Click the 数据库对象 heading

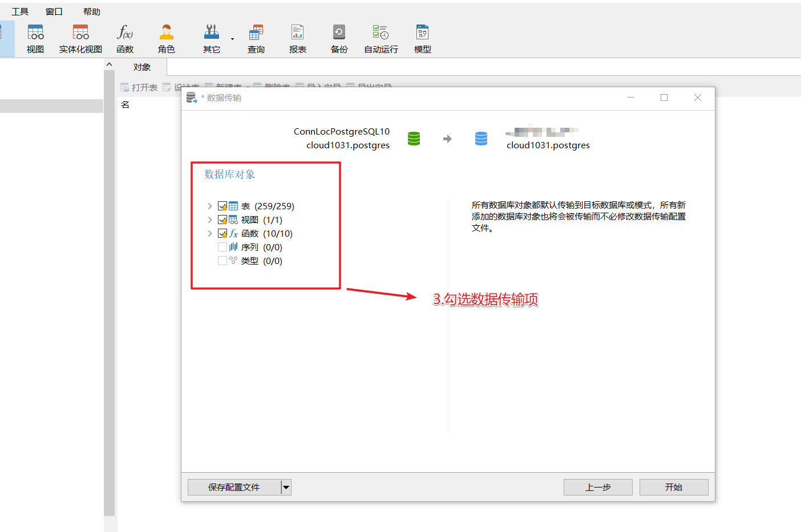[230, 174]
